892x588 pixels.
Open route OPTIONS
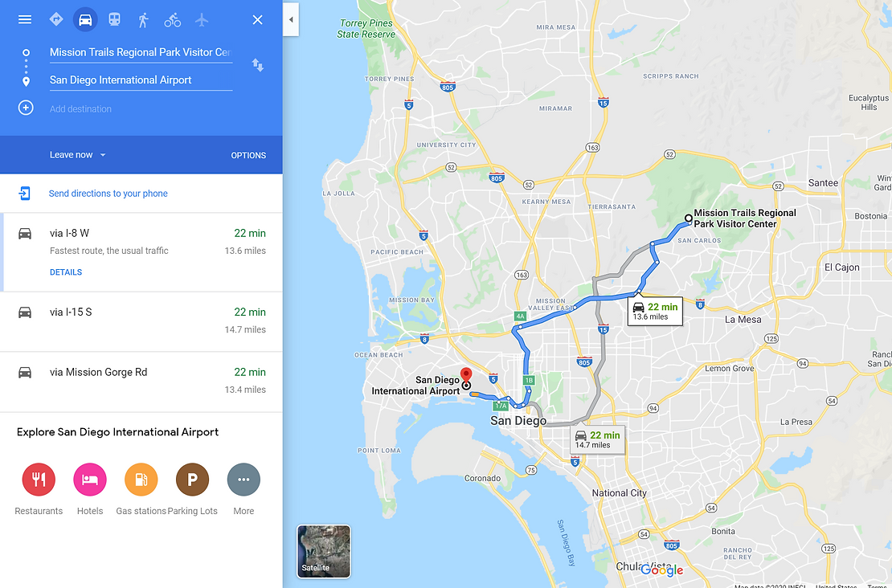coord(248,155)
